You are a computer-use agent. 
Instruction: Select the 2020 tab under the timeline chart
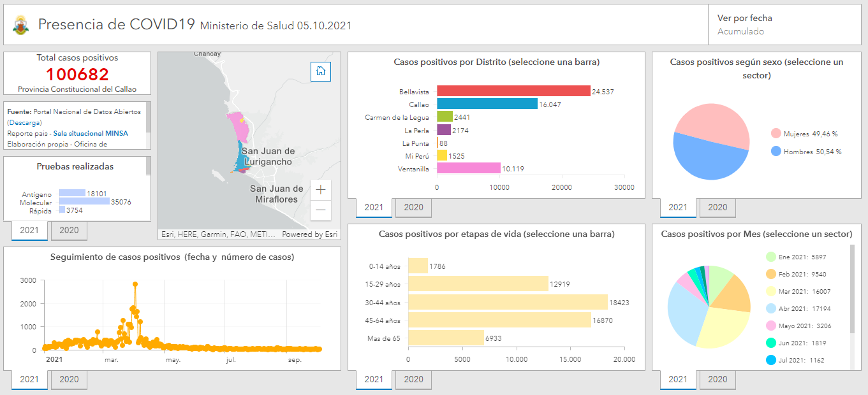pyautogui.click(x=68, y=379)
